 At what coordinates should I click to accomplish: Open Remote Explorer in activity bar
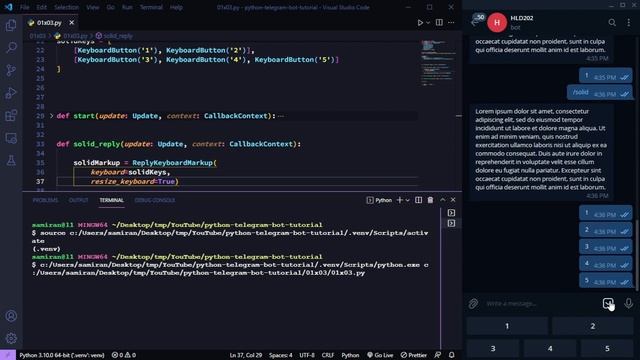pyautogui.click(x=11, y=138)
